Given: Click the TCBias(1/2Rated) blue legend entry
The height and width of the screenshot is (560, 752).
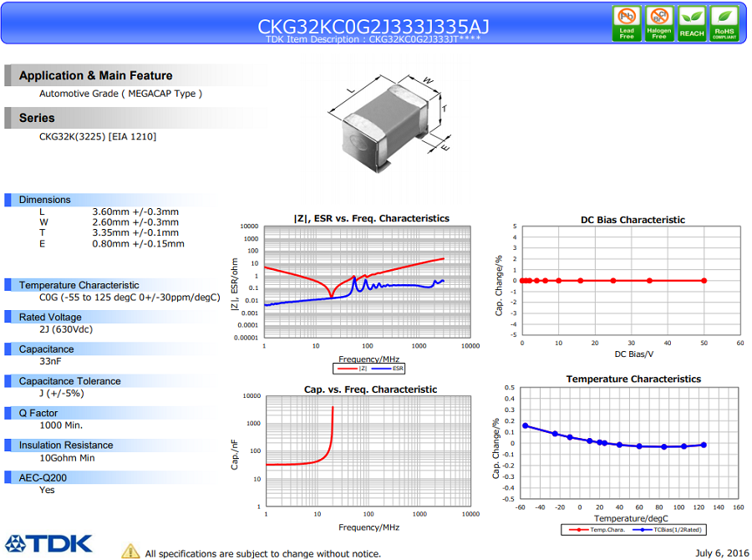Looking at the screenshot, I should pos(667,530).
